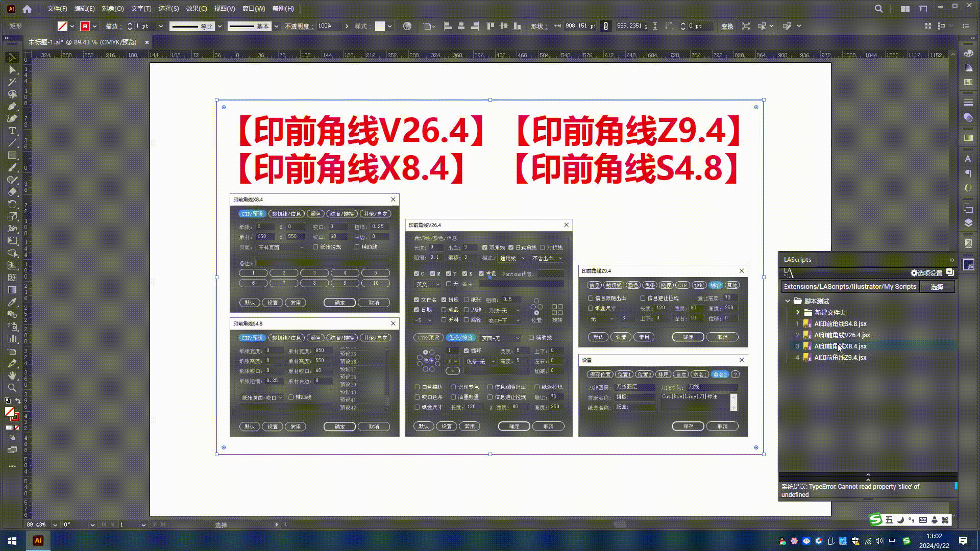
Task: Switch to the 未标题-1.ai document tab
Action: [x=82, y=42]
